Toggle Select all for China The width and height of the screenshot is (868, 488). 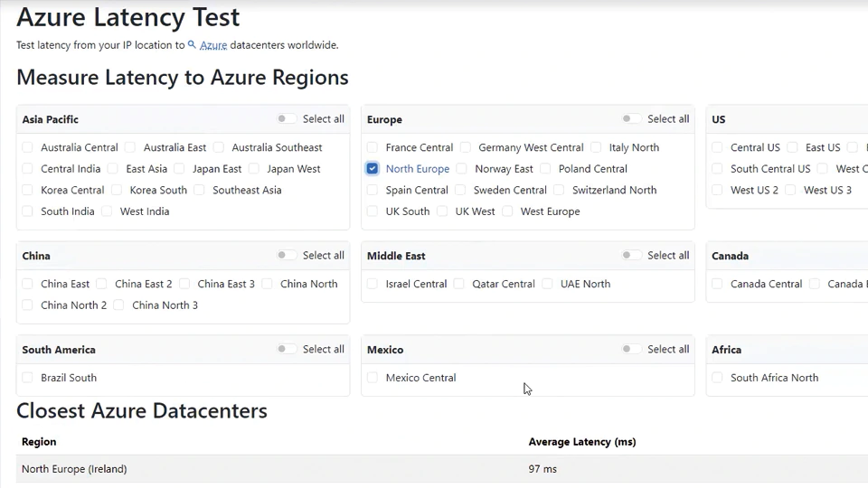click(287, 255)
